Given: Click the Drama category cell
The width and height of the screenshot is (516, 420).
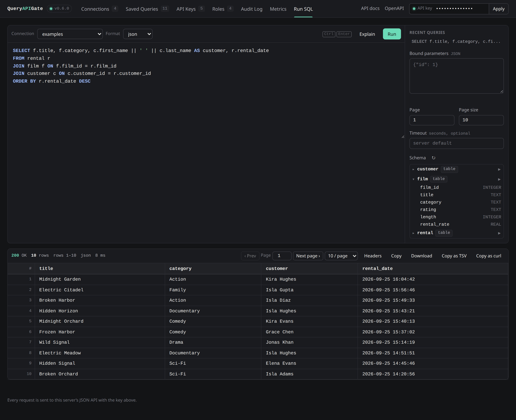Looking at the screenshot, I should (x=213, y=342).
